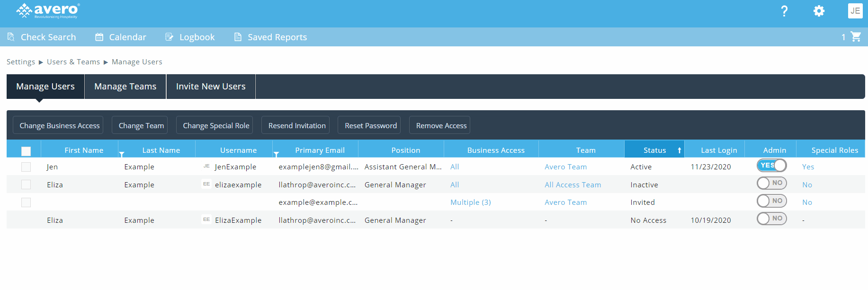Click the Avero logo
The image size is (868, 290).
tap(48, 10)
